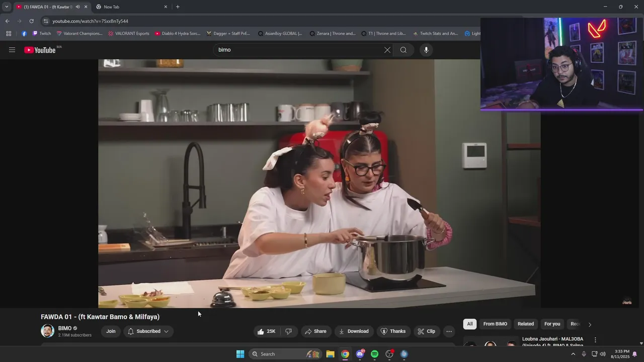Click the Windows taskbar Search box
Viewport: 644px width, 362px height.
pos(286,354)
